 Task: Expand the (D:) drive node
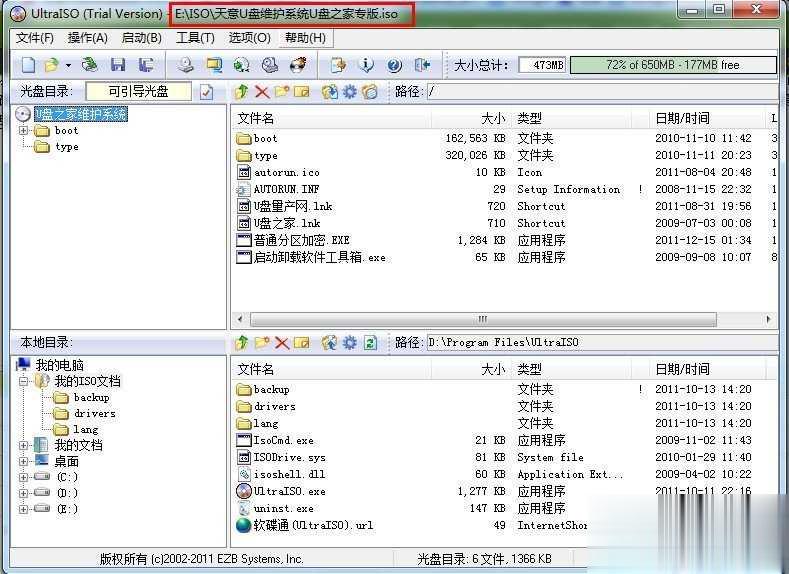coord(23,493)
